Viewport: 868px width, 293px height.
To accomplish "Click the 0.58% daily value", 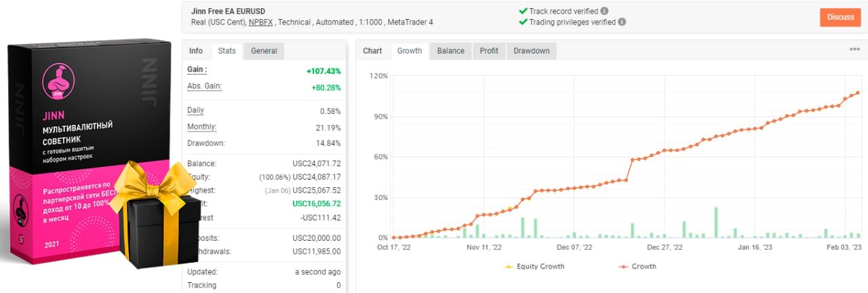I will [x=330, y=111].
